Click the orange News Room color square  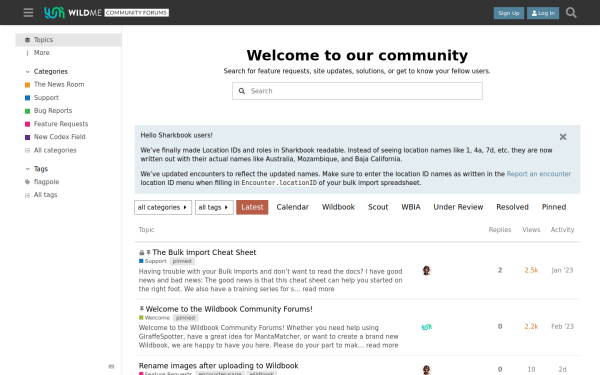coord(28,85)
